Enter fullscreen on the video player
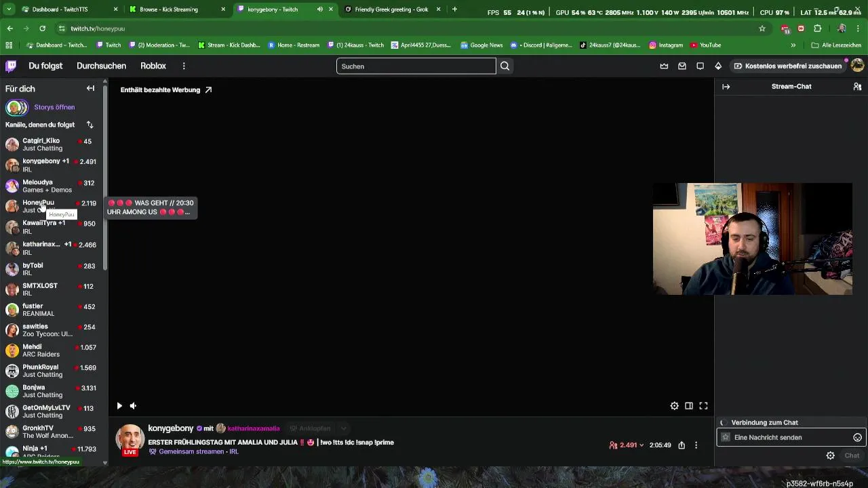Viewport: 868px width, 488px height. click(703, 406)
